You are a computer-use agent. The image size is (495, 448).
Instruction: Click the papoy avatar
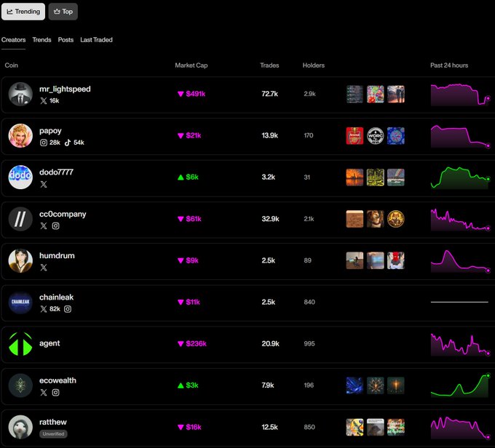[20, 136]
